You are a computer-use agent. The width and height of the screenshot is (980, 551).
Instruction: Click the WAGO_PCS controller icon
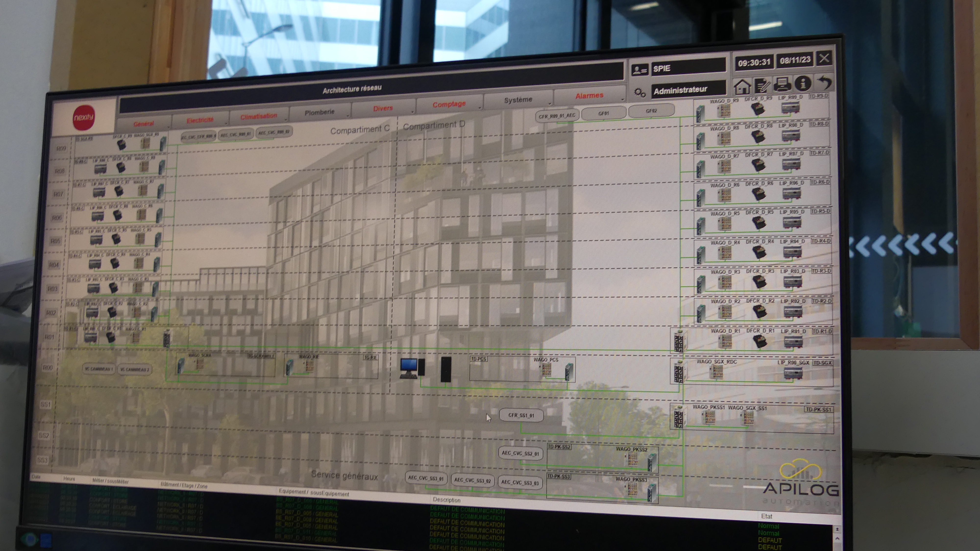pos(546,370)
